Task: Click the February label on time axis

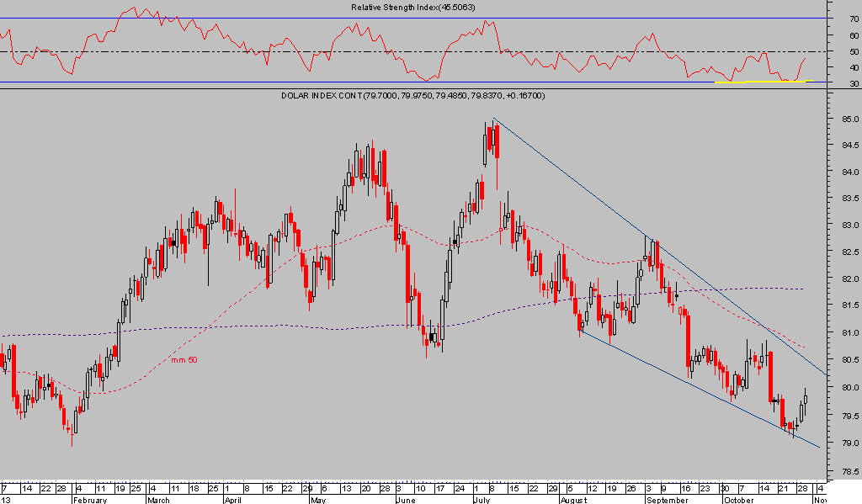Action: click(89, 499)
